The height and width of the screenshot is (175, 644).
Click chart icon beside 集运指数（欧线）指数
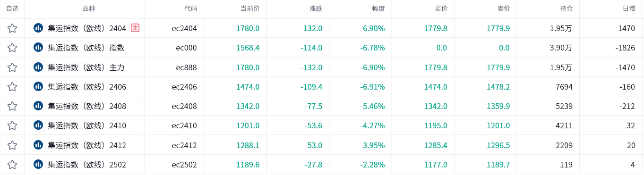point(38,47)
